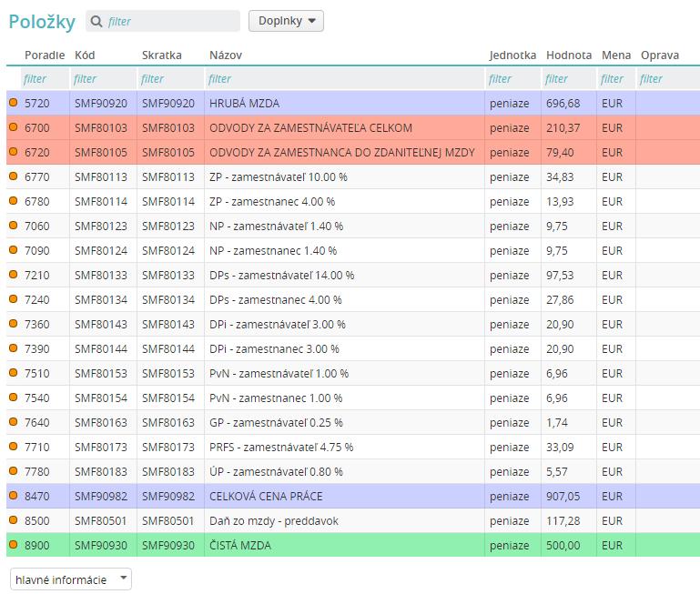Click the value 696,68 in Hodnota

pos(563,103)
